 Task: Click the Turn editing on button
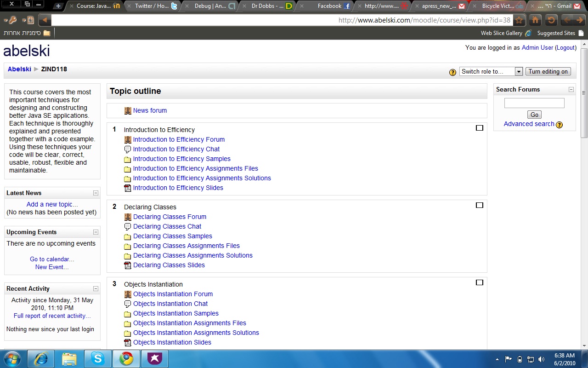[548, 71]
